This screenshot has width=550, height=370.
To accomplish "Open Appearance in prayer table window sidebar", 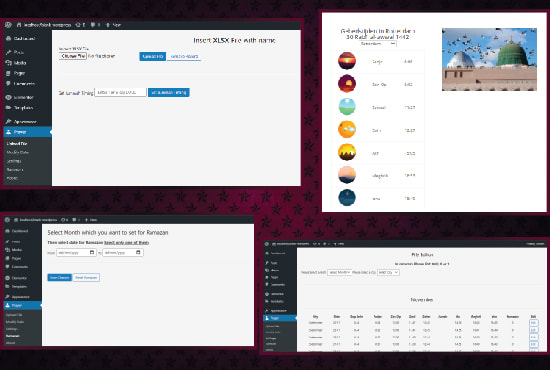I will [x=276, y=311].
